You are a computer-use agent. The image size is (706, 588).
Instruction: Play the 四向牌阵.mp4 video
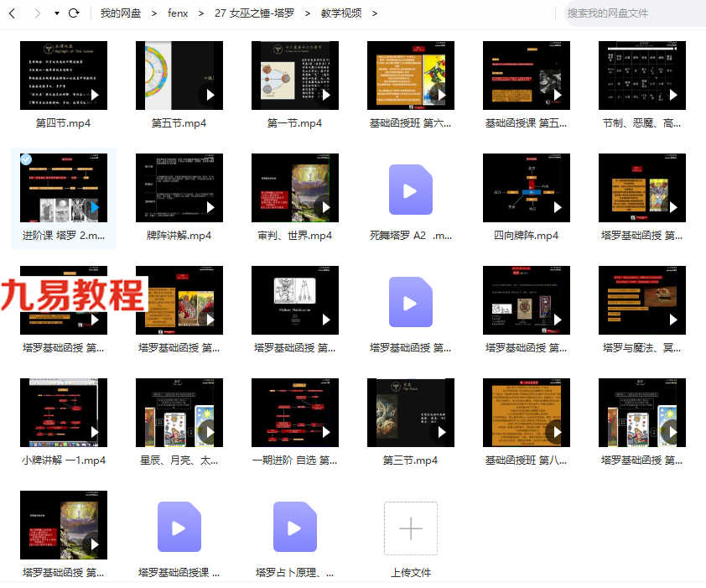pos(527,188)
